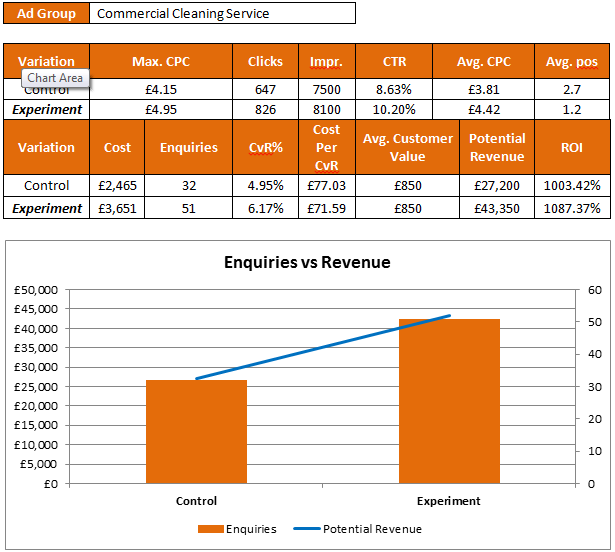Screen dimensions: 615x552
Task: Select the 826 clicks cell
Action: tap(265, 109)
